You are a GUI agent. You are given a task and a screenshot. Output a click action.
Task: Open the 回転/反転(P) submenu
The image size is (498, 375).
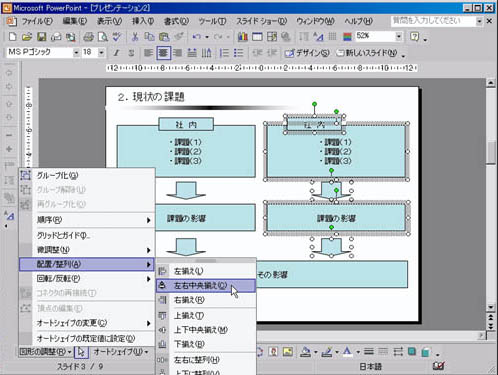[x=87, y=279]
